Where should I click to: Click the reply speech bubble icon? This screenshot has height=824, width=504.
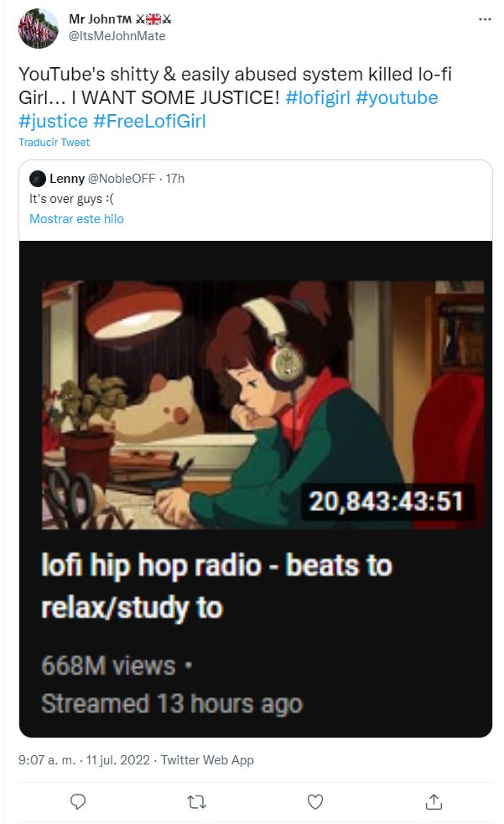78,801
